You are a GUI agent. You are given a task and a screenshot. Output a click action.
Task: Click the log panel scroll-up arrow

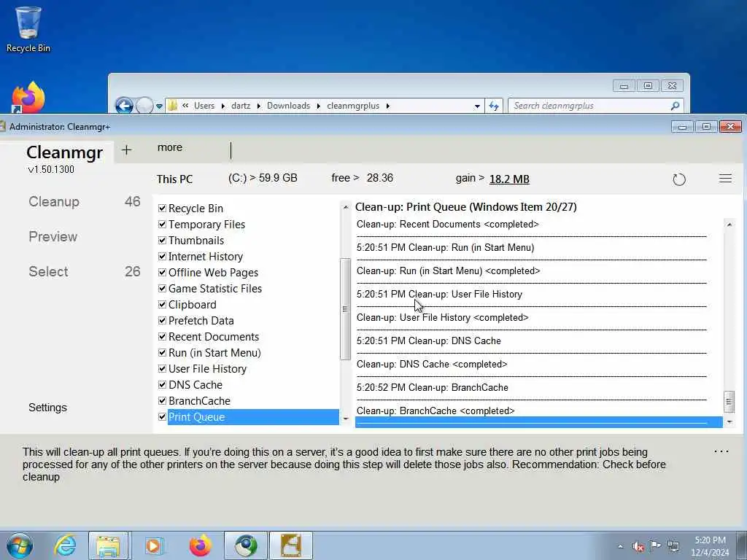(729, 225)
